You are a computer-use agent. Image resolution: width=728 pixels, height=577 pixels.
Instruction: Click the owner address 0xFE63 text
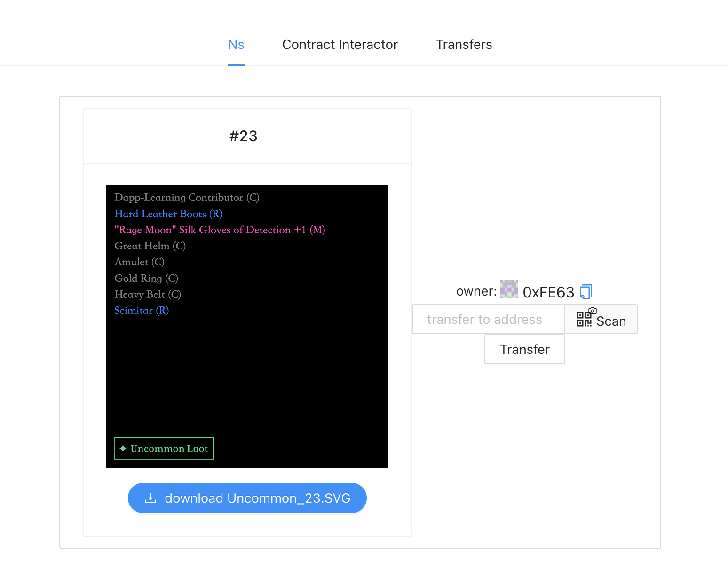(x=548, y=292)
